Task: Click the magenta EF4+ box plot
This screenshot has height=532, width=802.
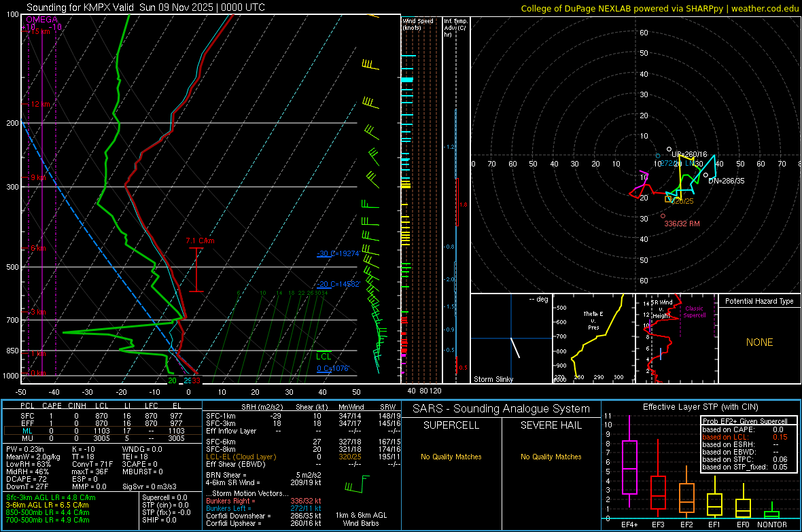Action: tap(629, 462)
